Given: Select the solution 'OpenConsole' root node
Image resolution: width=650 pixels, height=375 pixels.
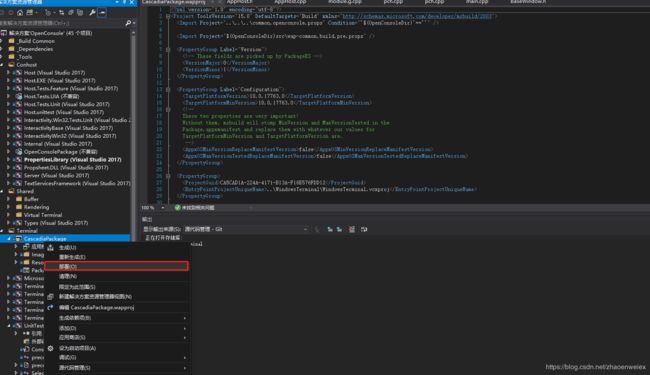Looking at the screenshot, I should click(x=51, y=33).
